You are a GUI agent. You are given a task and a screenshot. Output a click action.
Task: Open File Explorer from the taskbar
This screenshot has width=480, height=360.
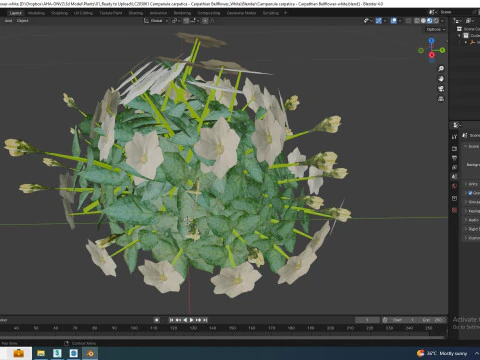pyautogui.click(x=41, y=353)
